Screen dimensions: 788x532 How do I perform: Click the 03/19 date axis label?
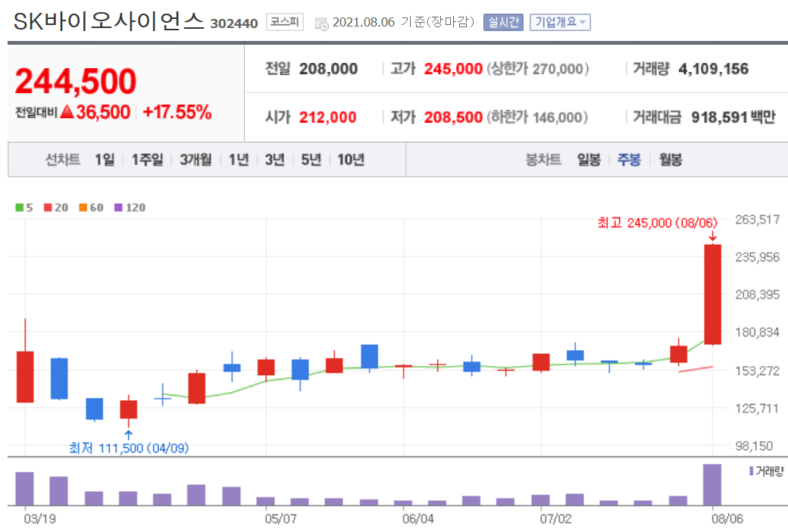(x=40, y=518)
